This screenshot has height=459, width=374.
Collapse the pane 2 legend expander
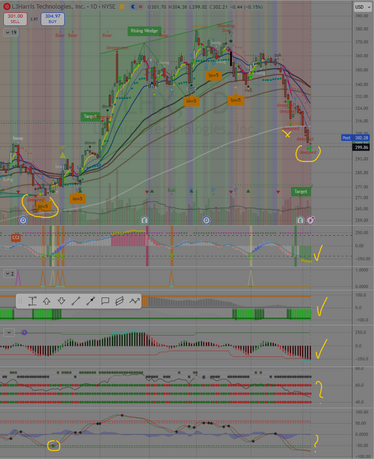[9, 274]
